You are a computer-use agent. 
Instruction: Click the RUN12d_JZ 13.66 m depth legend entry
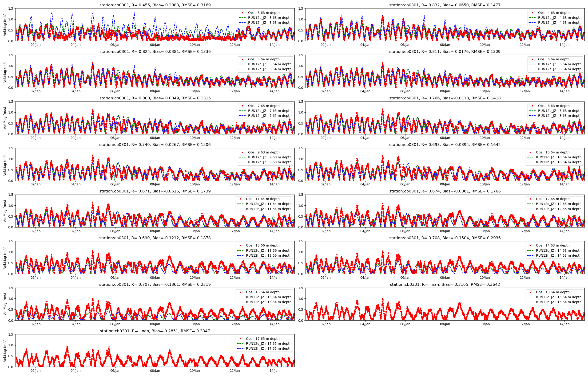click(x=268, y=251)
